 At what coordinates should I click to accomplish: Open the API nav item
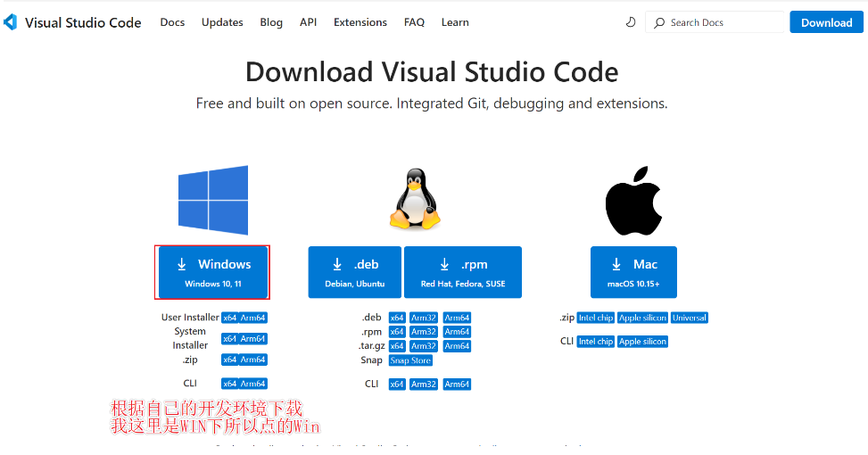click(309, 22)
